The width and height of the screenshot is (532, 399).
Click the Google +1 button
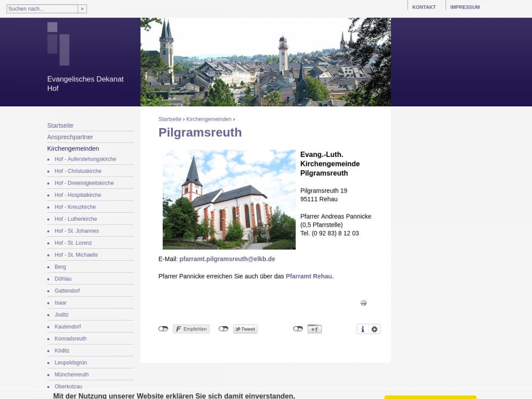point(314,329)
